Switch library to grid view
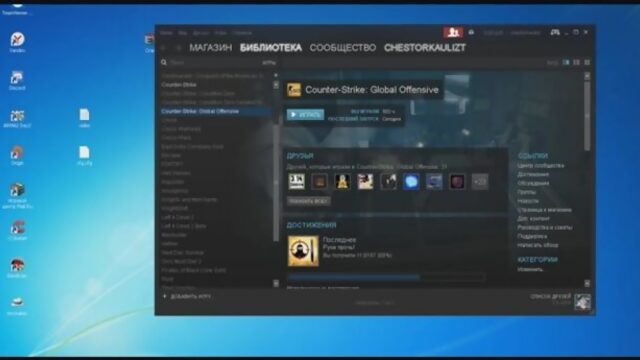The height and width of the screenshot is (360, 640). pyautogui.click(x=587, y=62)
